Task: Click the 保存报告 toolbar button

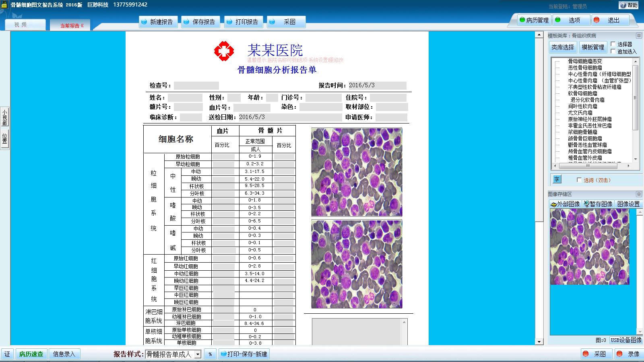Action: pyautogui.click(x=200, y=22)
